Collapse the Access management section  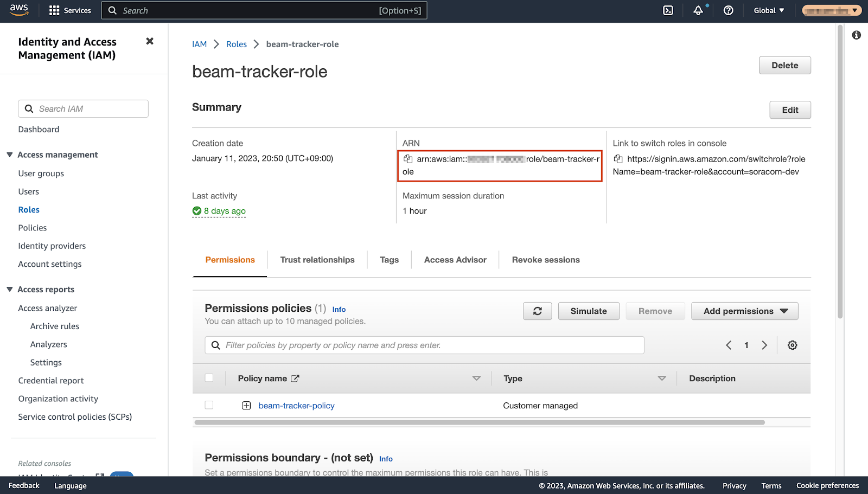[10, 155]
